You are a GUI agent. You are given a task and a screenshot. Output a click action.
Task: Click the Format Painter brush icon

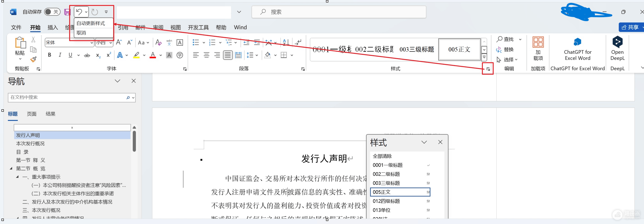[x=33, y=59]
